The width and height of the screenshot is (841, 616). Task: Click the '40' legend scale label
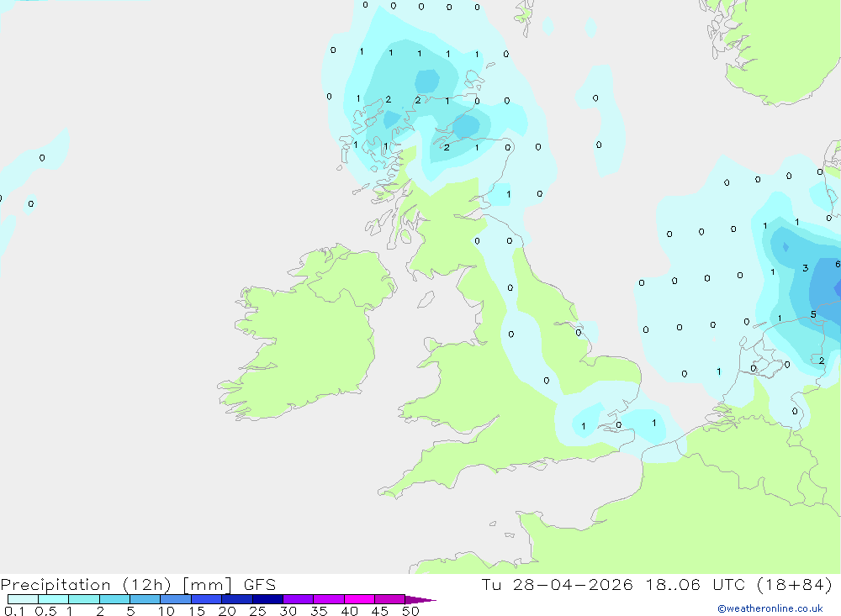coord(349,611)
